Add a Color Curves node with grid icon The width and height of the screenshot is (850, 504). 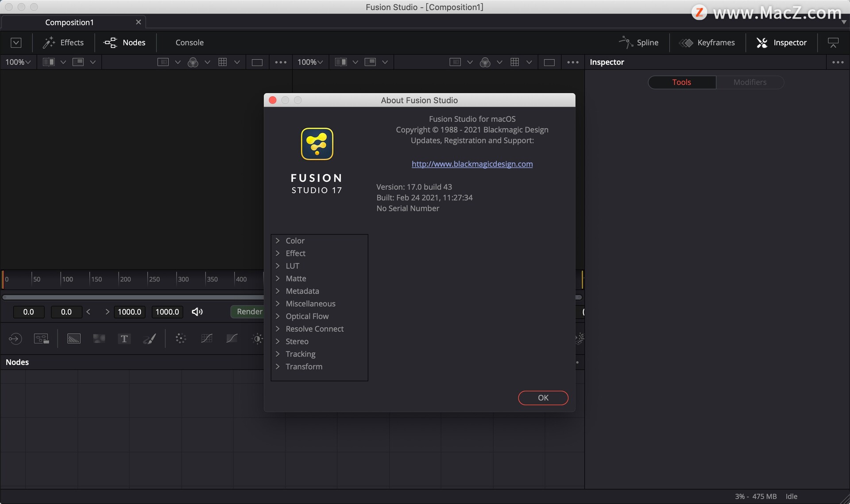click(x=206, y=339)
